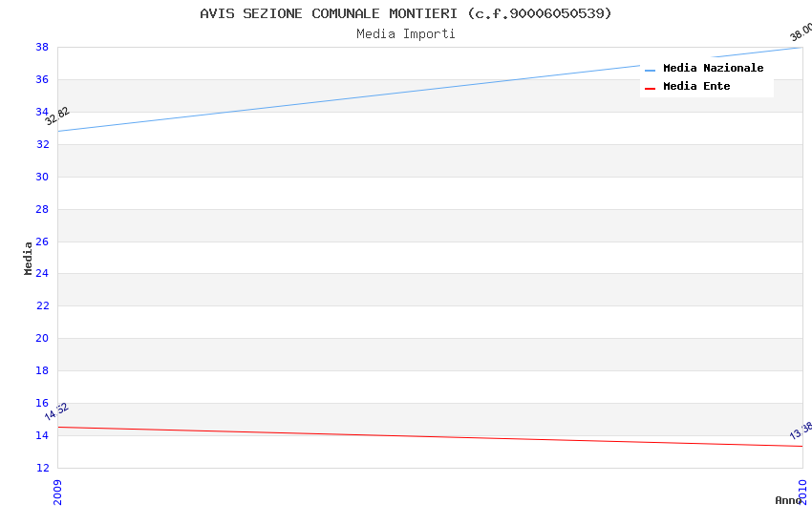
Task: Click the y-axis tick label 28
Action: [42, 209]
